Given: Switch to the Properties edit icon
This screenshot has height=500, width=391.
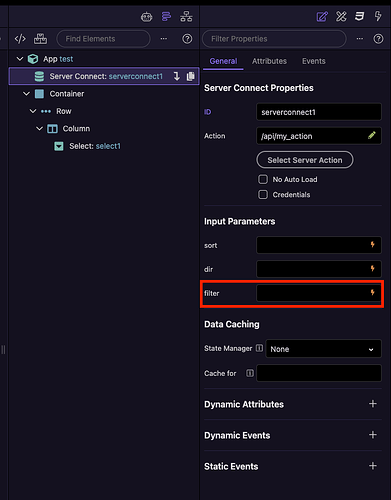Looking at the screenshot, I should point(322,16).
